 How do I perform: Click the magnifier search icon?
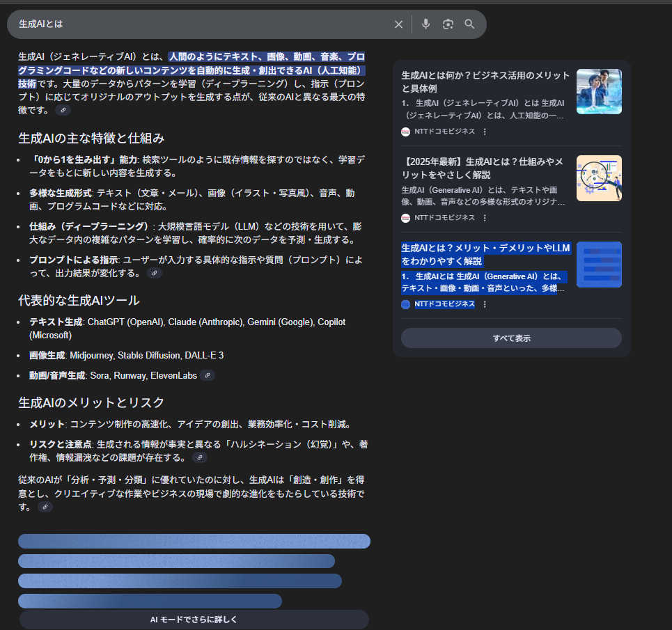tap(470, 24)
